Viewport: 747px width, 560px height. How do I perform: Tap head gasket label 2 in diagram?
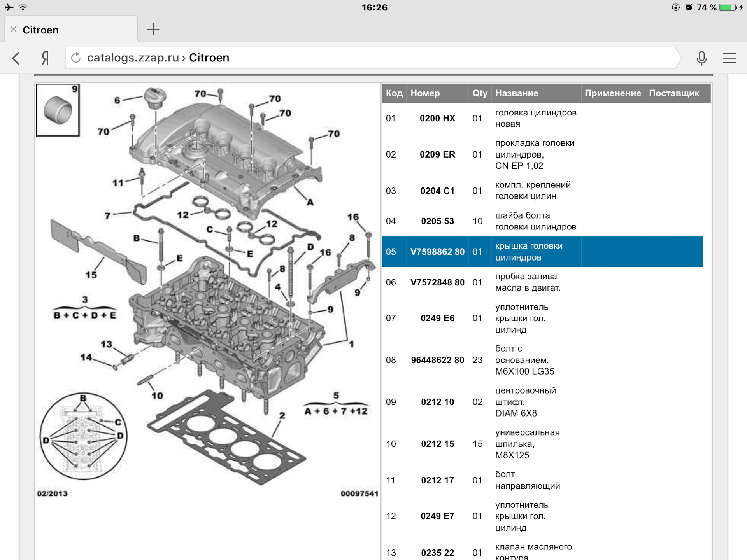tap(282, 416)
